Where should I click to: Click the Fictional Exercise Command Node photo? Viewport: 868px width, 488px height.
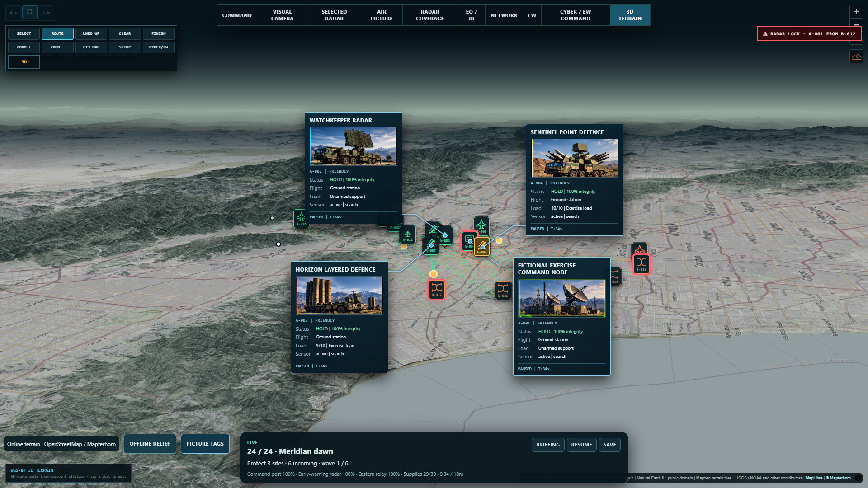click(561, 298)
